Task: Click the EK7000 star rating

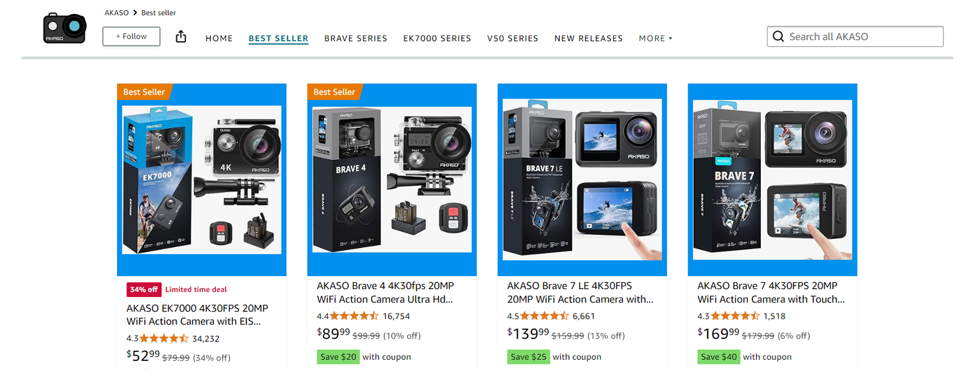Action: pos(164,339)
